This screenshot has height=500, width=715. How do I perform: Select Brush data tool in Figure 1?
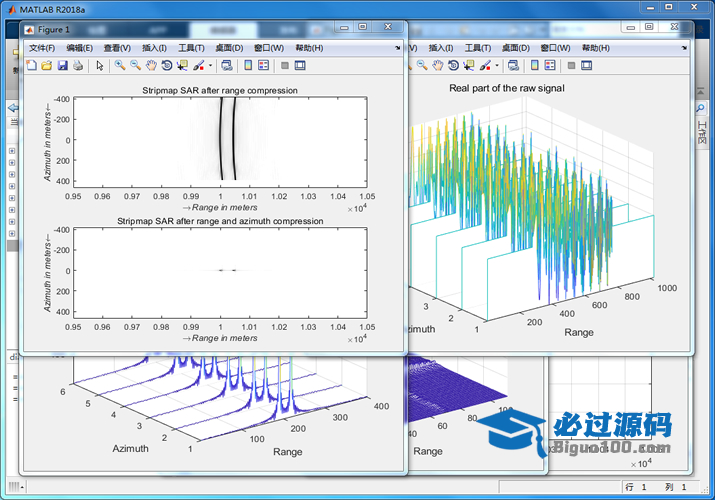click(199, 66)
